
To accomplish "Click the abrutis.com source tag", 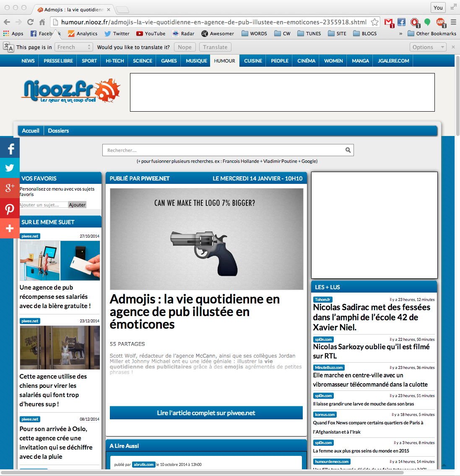I will [x=144, y=465].
